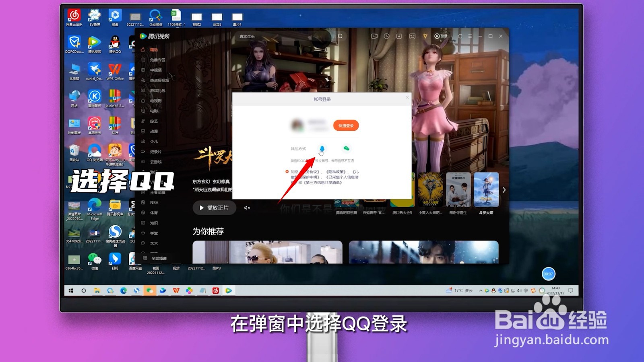Open search with the magnifier icon
This screenshot has height=362, width=644.
pos(339,36)
